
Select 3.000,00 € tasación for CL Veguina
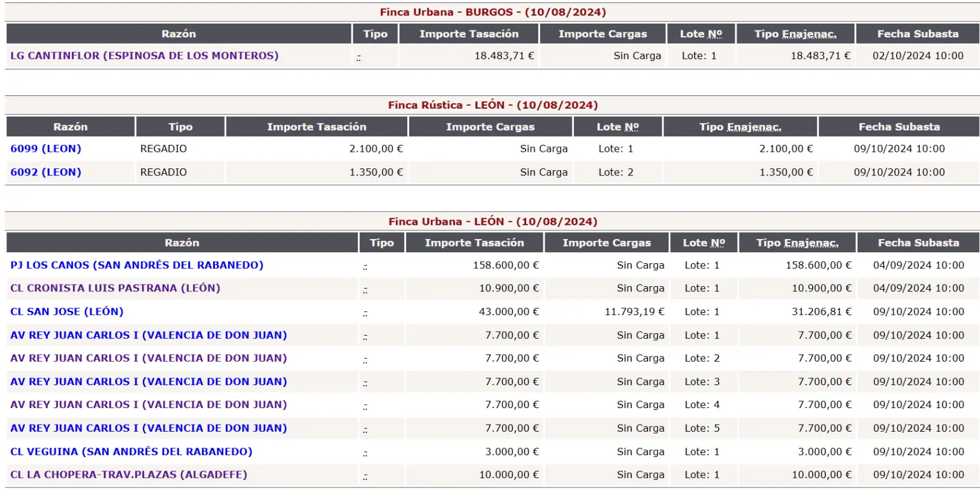click(512, 452)
